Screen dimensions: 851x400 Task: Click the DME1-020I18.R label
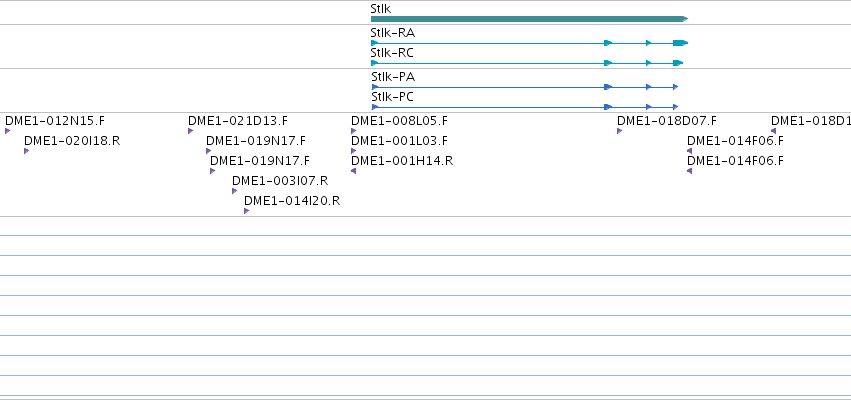[72, 141]
